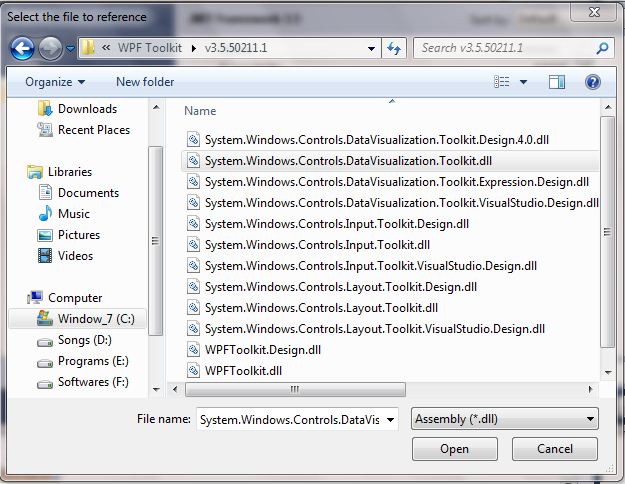Select DataVisualization.Toolkit.Design.4.0.dll file

tap(368, 140)
